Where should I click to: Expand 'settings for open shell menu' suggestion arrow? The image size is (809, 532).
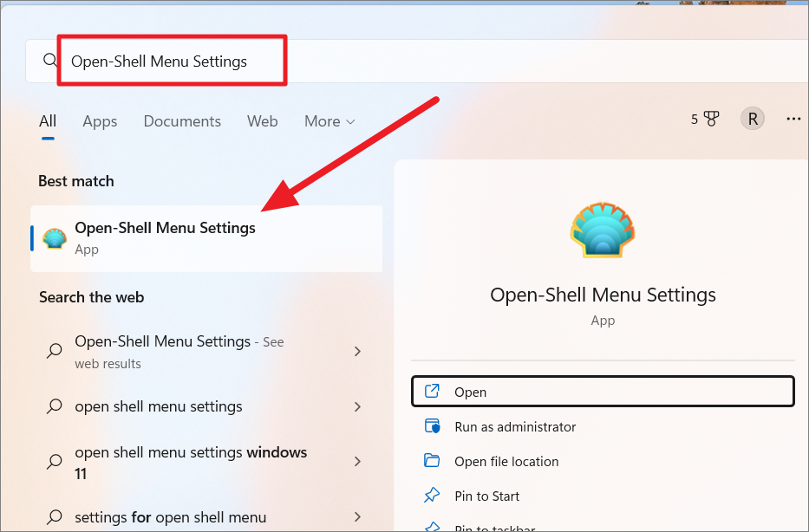(x=357, y=516)
